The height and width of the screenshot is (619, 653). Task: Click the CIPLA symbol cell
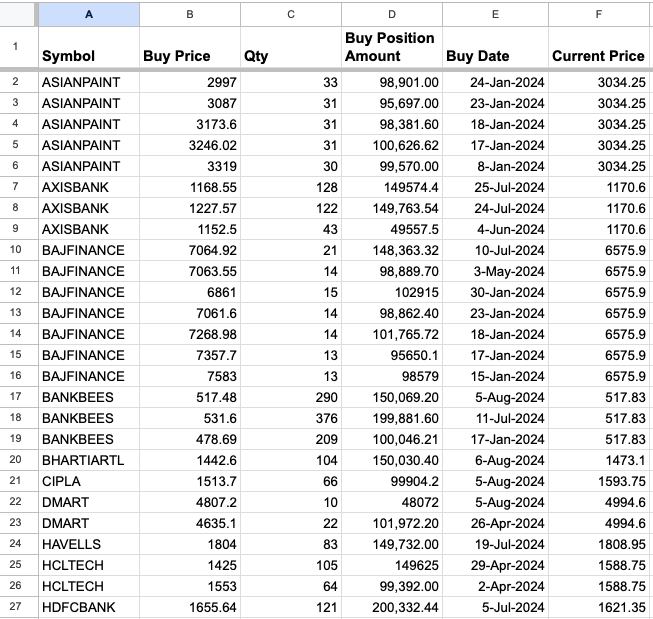[89, 481]
